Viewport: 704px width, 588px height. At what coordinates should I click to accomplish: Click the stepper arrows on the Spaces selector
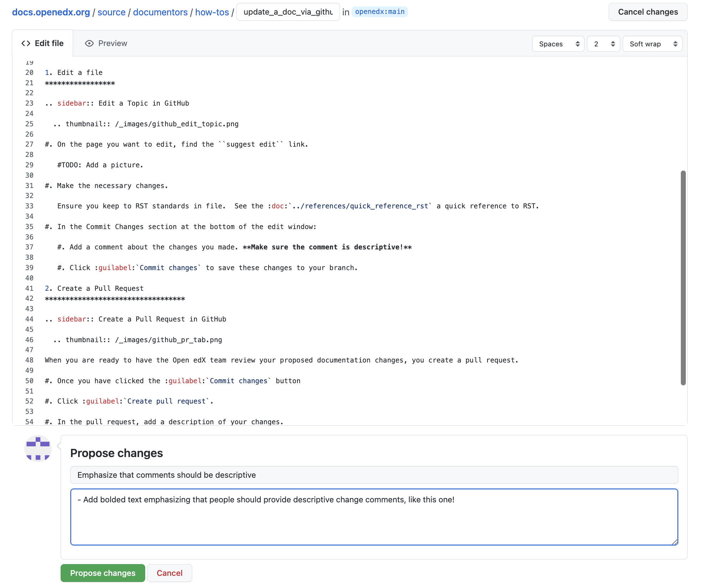[x=578, y=44]
